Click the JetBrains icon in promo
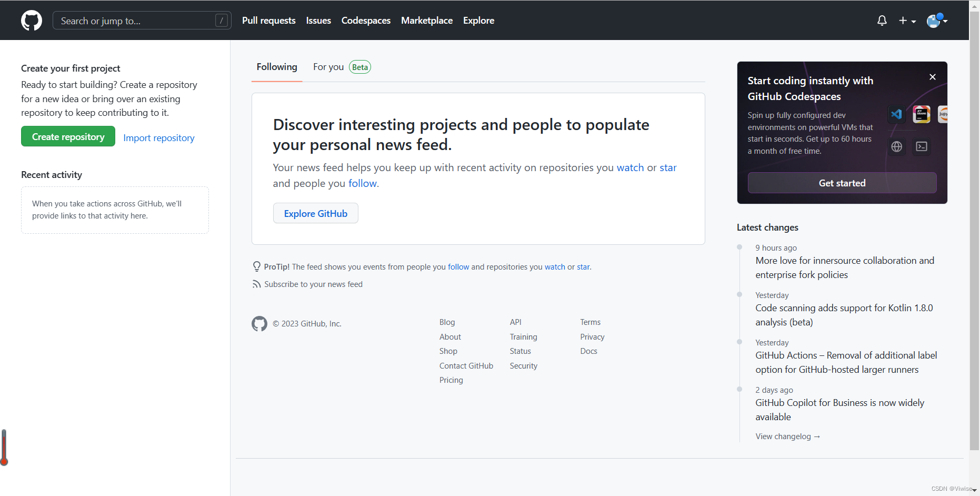 click(x=922, y=114)
